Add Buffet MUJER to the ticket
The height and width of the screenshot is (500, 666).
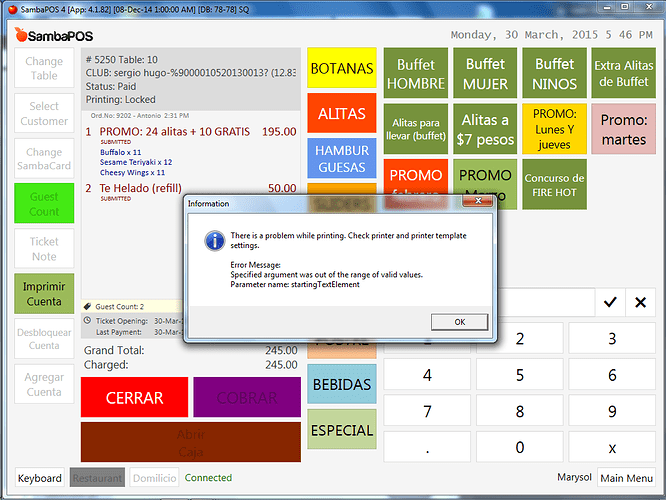point(485,73)
